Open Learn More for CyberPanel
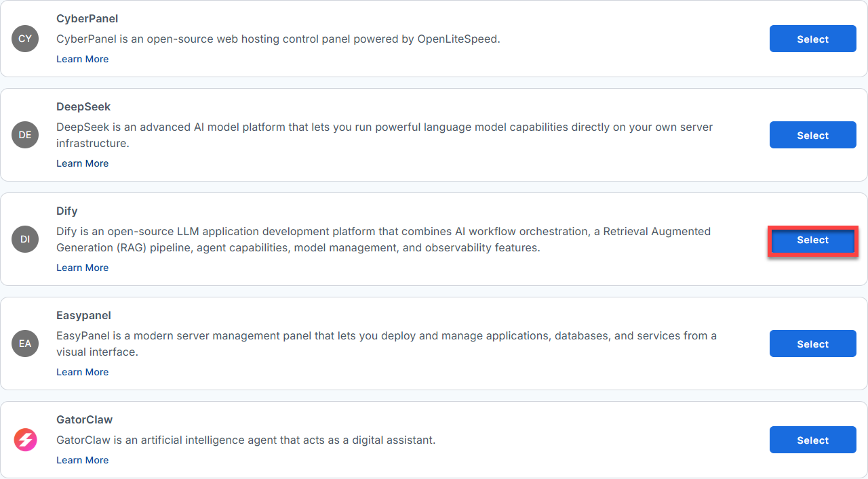The image size is (868, 479). click(82, 59)
